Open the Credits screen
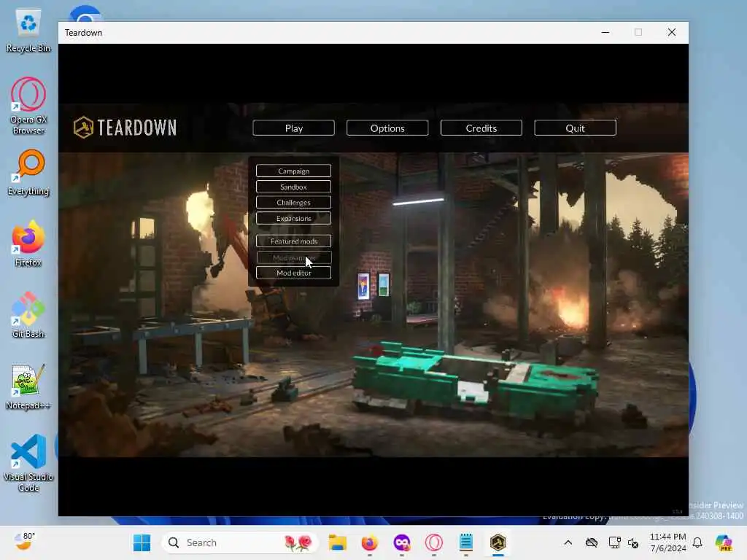The width and height of the screenshot is (747, 560). coord(481,128)
